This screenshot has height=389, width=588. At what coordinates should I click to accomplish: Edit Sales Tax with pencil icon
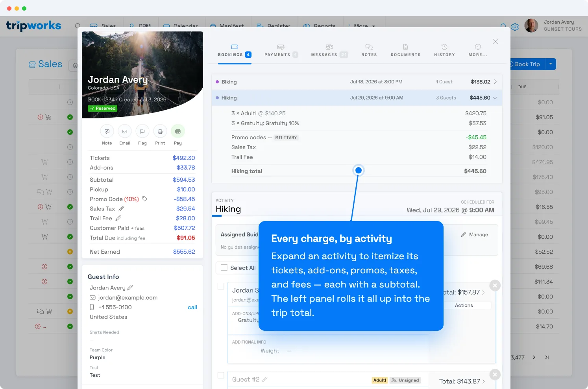[121, 208]
